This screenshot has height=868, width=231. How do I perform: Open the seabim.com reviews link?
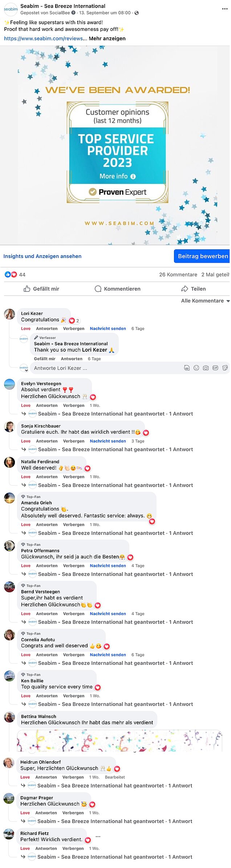tap(43, 38)
